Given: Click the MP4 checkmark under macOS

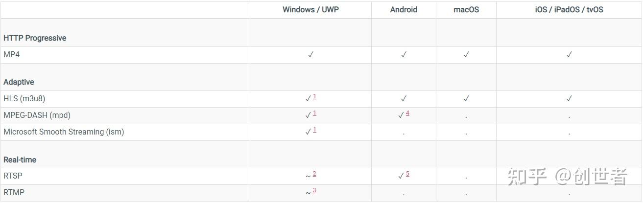Looking at the screenshot, I should click(x=466, y=55).
